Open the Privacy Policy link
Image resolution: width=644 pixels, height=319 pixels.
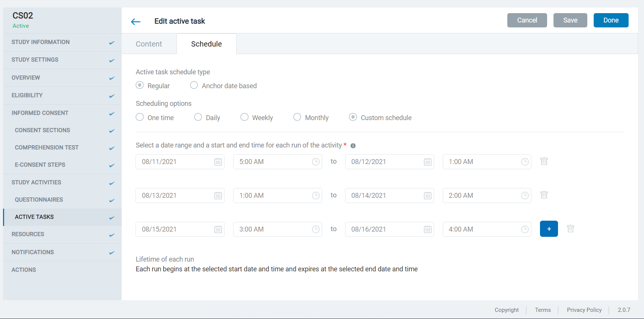coord(584,310)
